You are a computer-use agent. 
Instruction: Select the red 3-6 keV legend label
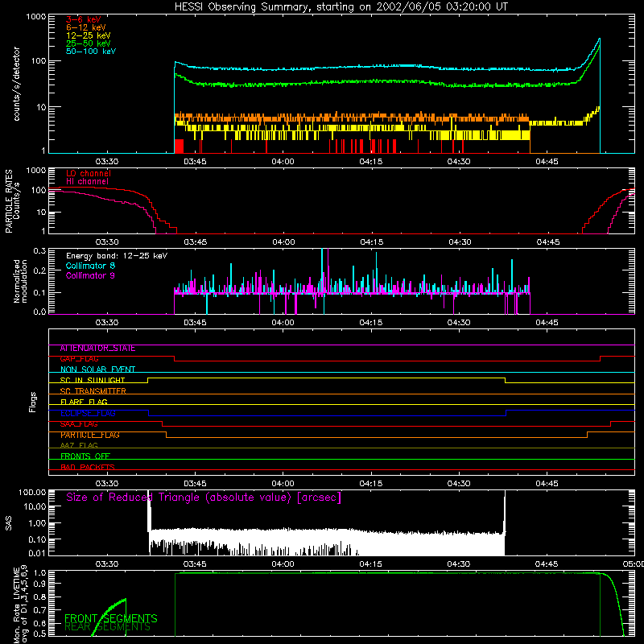coord(84,19)
